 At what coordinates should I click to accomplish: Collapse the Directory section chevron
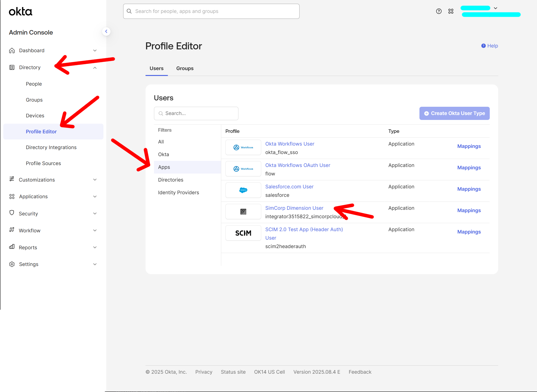tap(95, 68)
